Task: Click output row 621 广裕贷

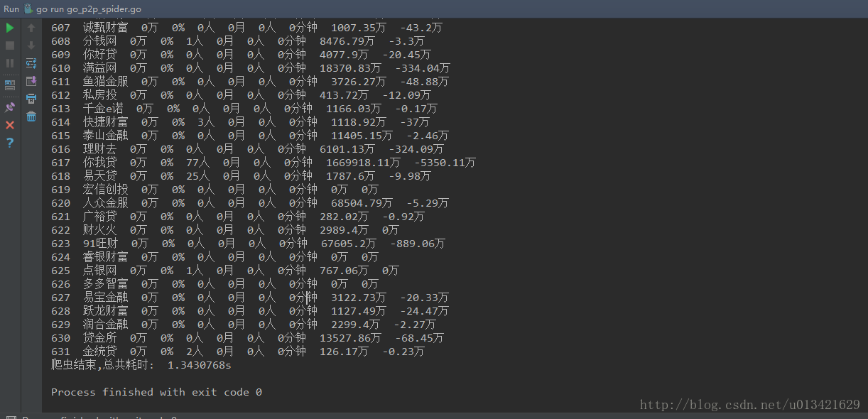Action: [238, 217]
